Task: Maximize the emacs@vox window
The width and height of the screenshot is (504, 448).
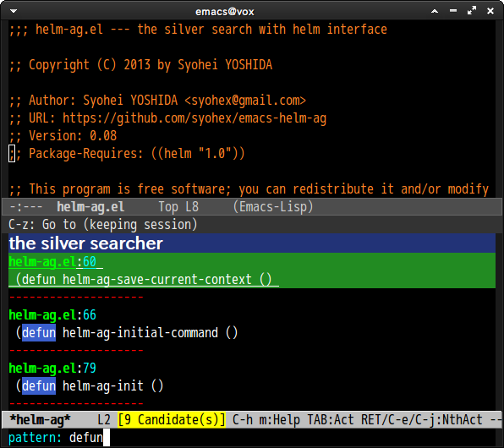Action: (472, 11)
